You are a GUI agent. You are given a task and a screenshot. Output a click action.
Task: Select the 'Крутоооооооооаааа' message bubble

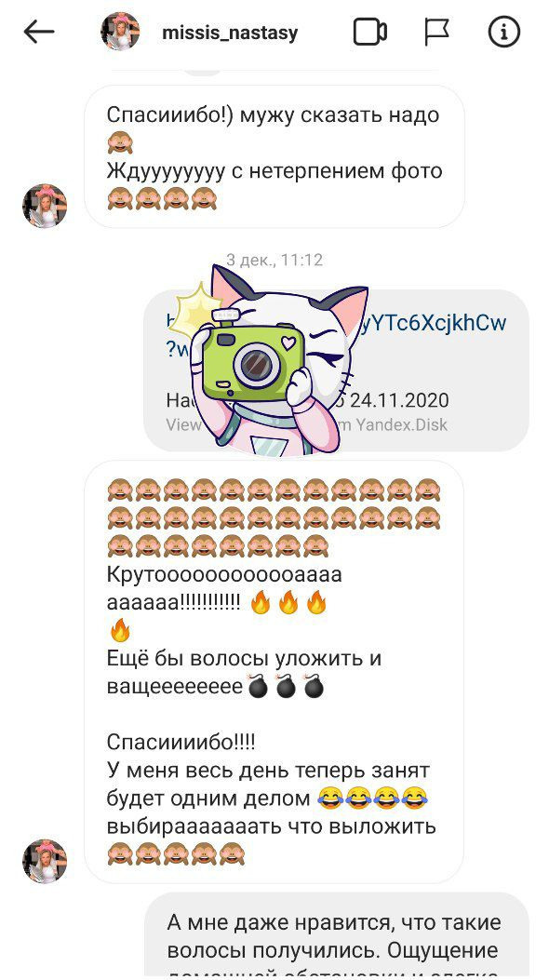coord(274,672)
